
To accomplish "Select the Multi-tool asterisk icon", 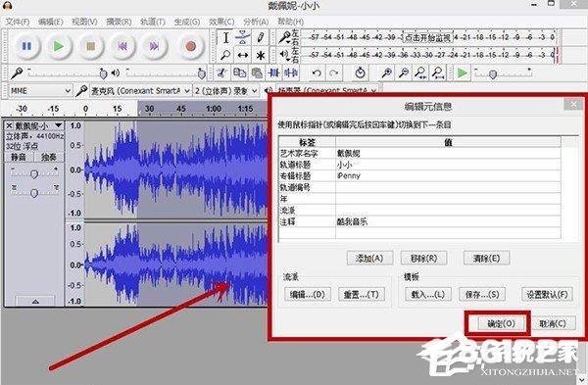I will [261, 55].
